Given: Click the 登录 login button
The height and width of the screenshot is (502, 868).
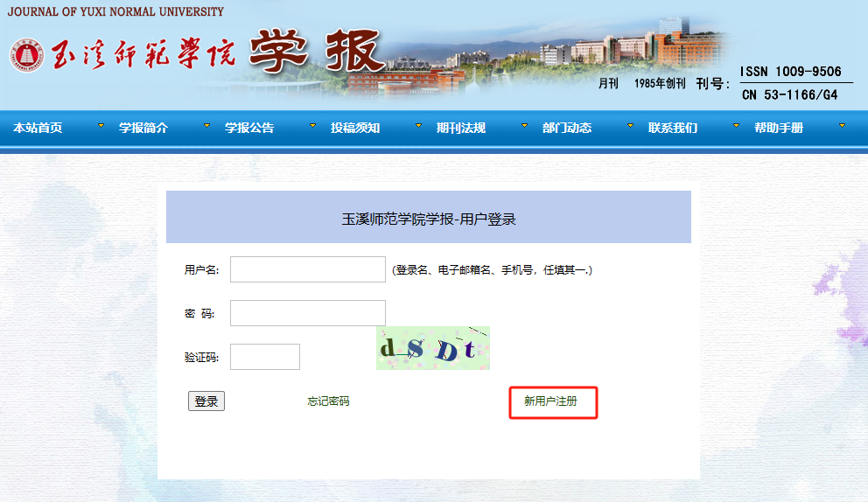Looking at the screenshot, I should tap(206, 401).
